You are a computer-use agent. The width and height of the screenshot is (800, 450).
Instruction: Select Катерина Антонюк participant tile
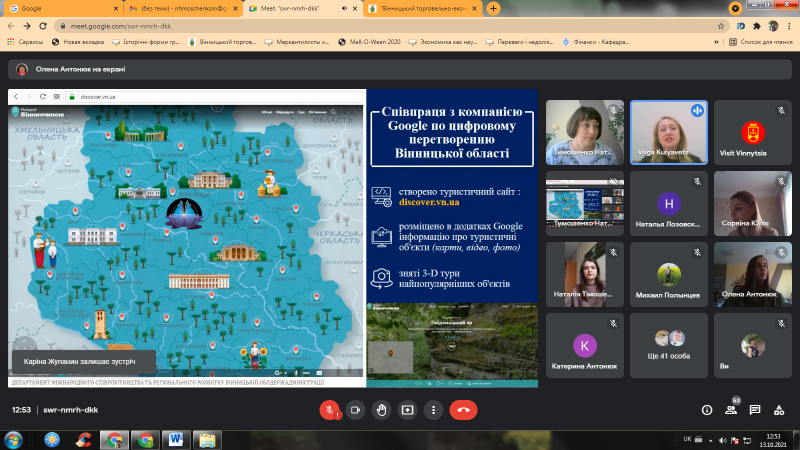585,345
